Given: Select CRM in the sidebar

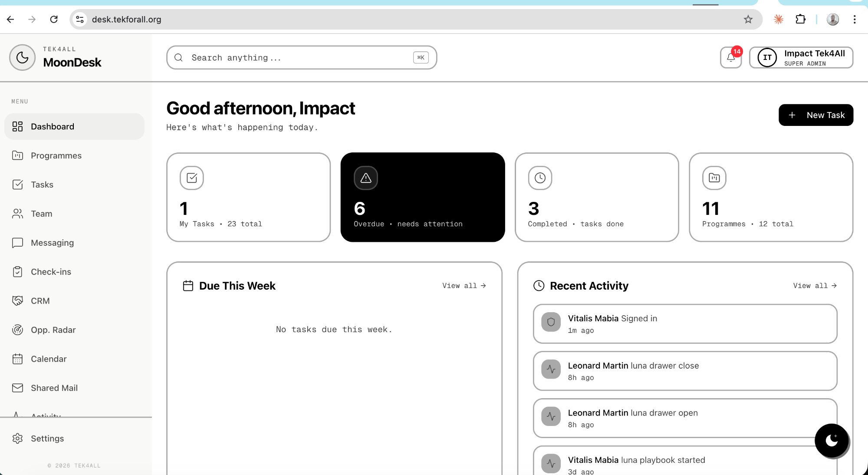Looking at the screenshot, I should click(x=39, y=300).
